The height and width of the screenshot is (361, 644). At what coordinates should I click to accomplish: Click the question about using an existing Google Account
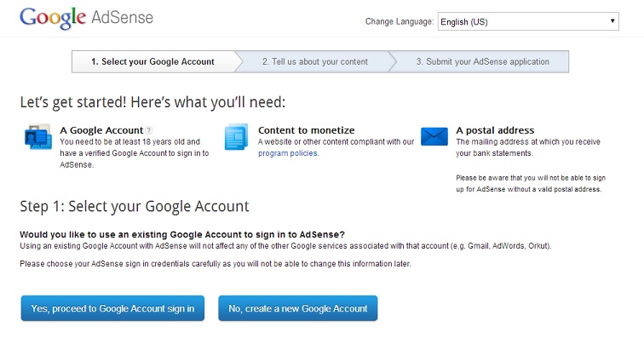[x=182, y=234]
